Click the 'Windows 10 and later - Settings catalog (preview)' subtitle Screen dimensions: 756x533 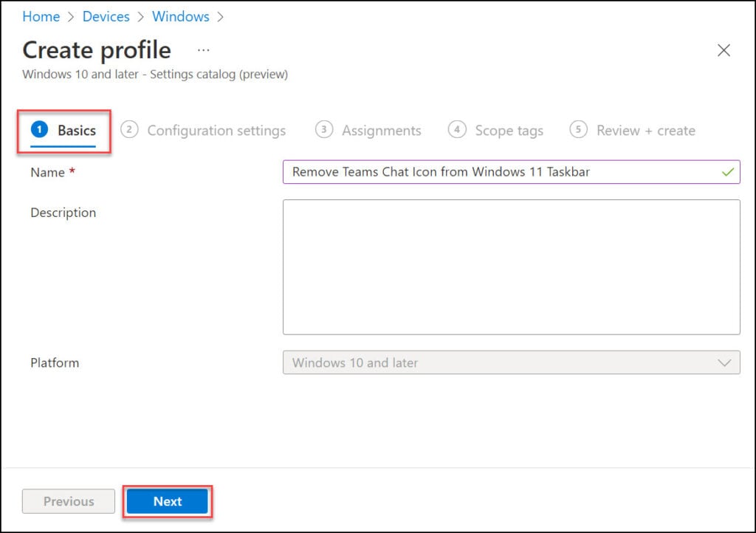155,75
